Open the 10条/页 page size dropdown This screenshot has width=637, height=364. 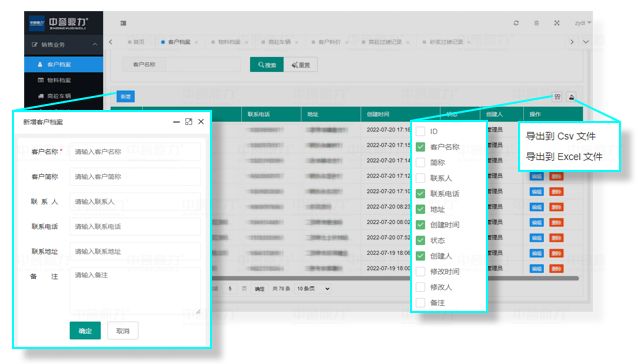tap(312, 289)
